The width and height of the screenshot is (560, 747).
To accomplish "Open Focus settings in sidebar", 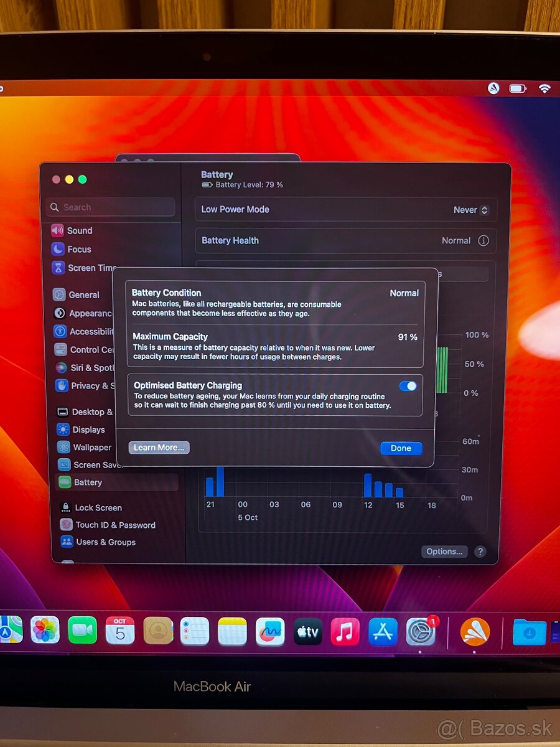I will [x=79, y=249].
